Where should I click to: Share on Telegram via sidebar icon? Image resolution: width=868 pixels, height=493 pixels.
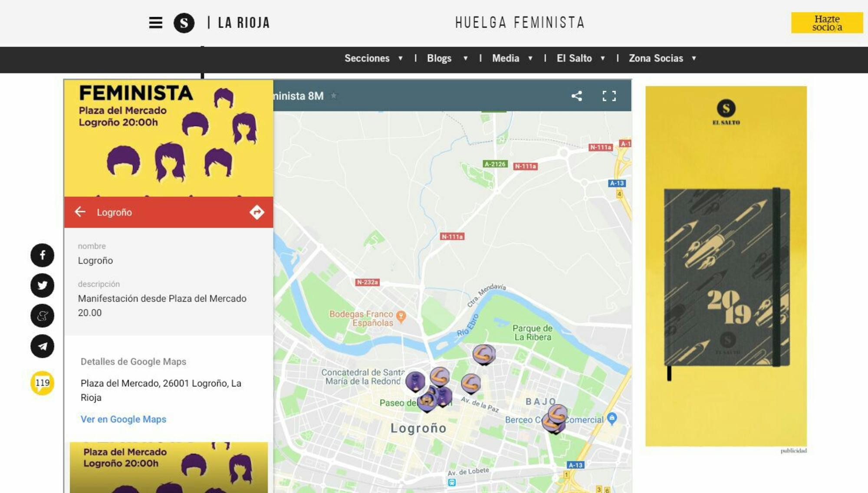(x=42, y=346)
